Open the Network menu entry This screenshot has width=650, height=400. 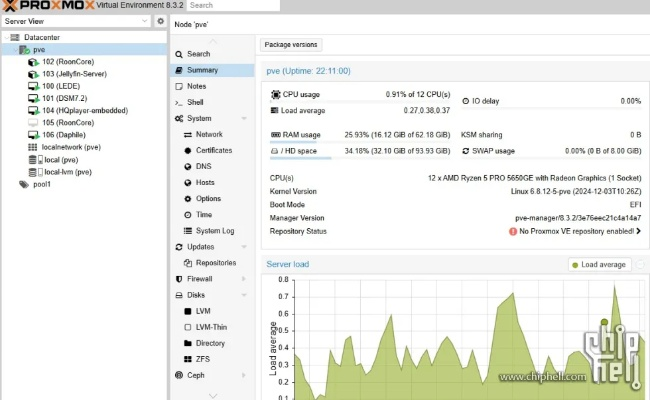coord(209,134)
